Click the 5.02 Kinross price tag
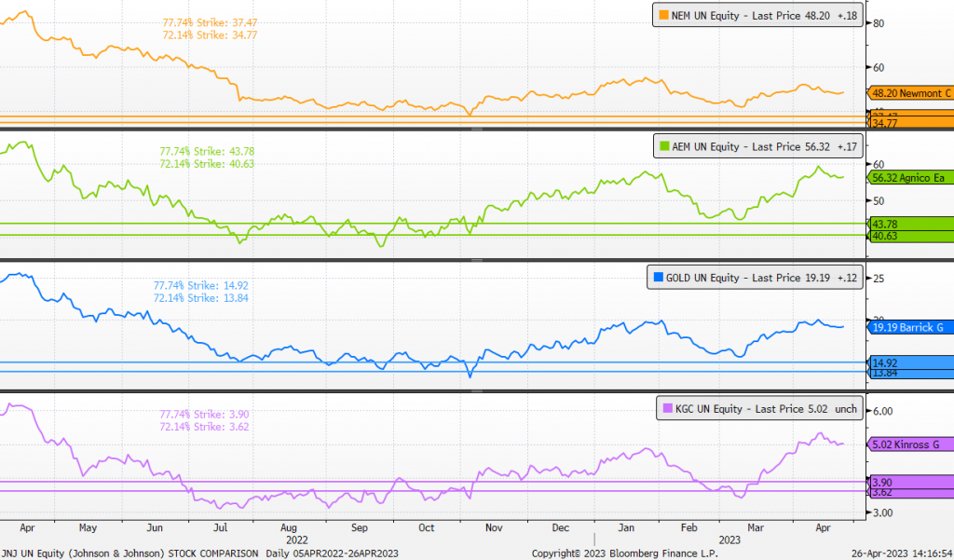Screen dimensions: 954x560 [x=910, y=444]
